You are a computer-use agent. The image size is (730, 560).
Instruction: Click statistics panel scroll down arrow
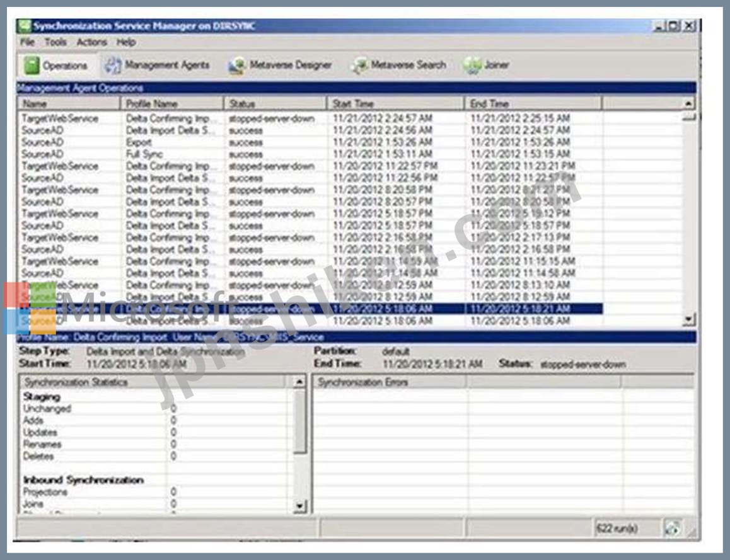click(x=299, y=506)
